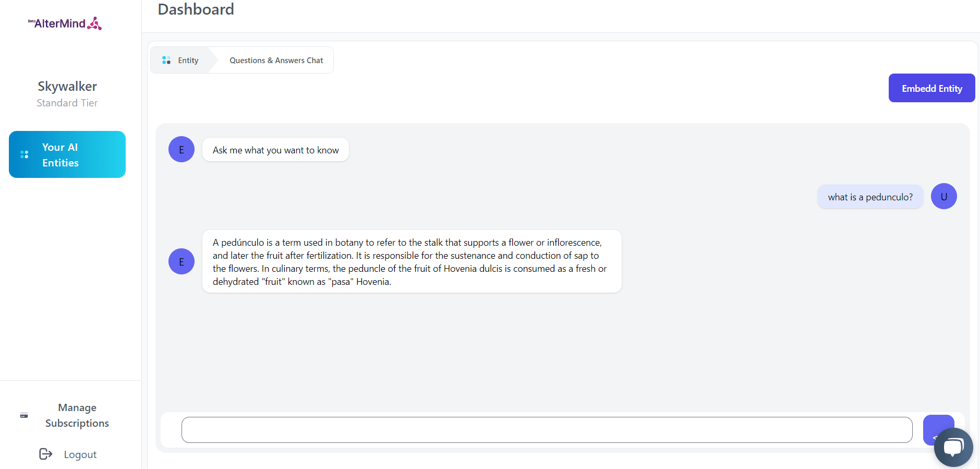This screenshot has height=469, width=980.
Task: Click the grid icon beside Your AI Entities
Action: [24, 154]
